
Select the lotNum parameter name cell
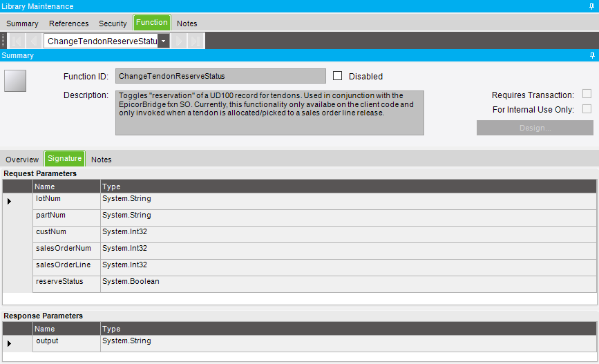[66, 201]
